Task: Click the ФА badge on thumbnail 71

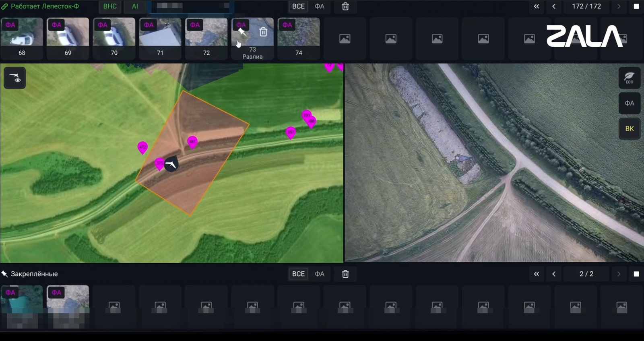Action: pyautogui.click(x=149, y=25)
